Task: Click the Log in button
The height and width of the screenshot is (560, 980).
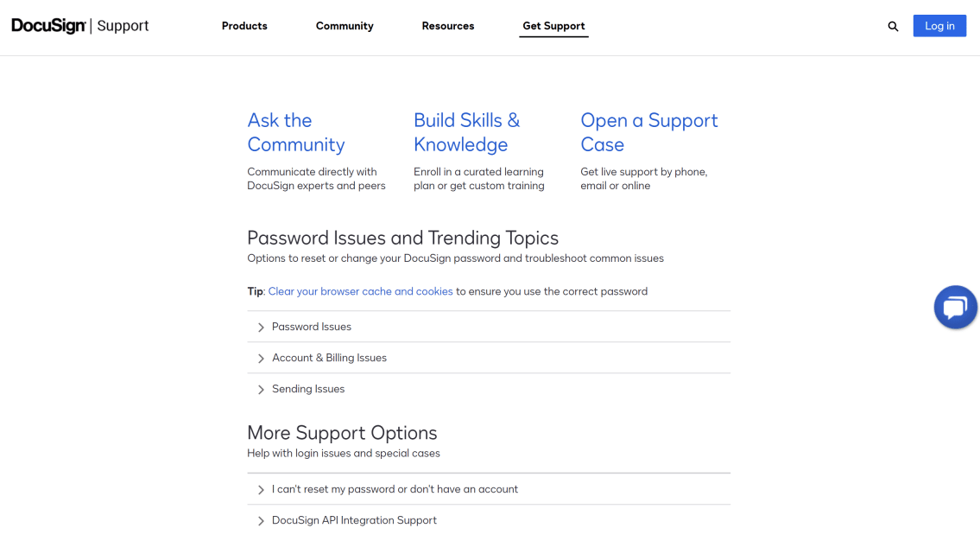Action: [939, 25]
